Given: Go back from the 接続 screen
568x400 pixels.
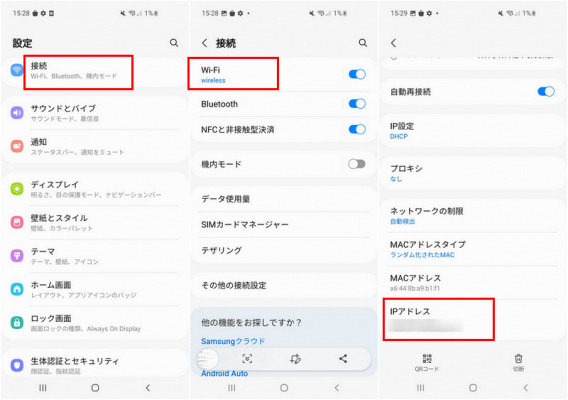Looking at the screenshot, I should click(205, 43).
